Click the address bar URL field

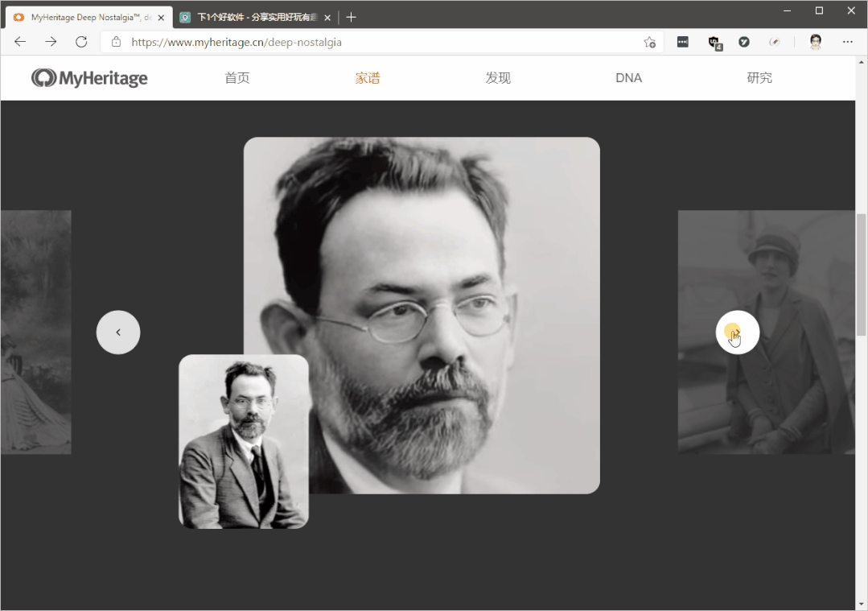click(x=382, y=42)
